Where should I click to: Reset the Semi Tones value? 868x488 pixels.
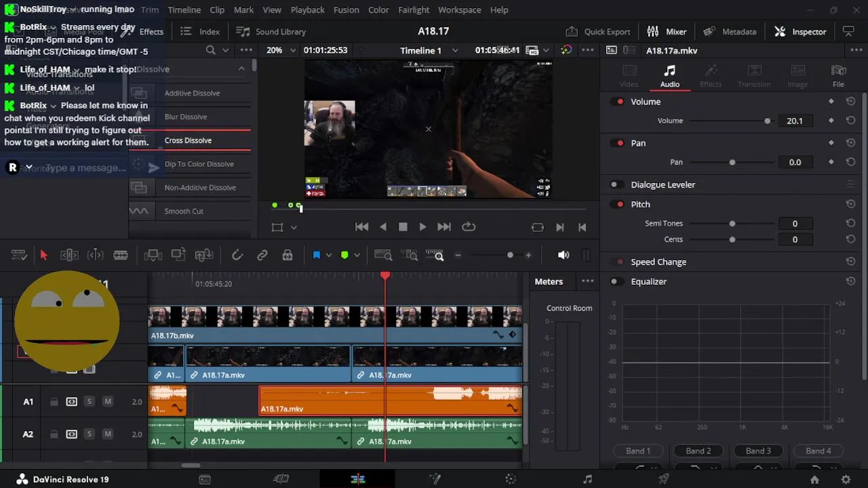850,223
